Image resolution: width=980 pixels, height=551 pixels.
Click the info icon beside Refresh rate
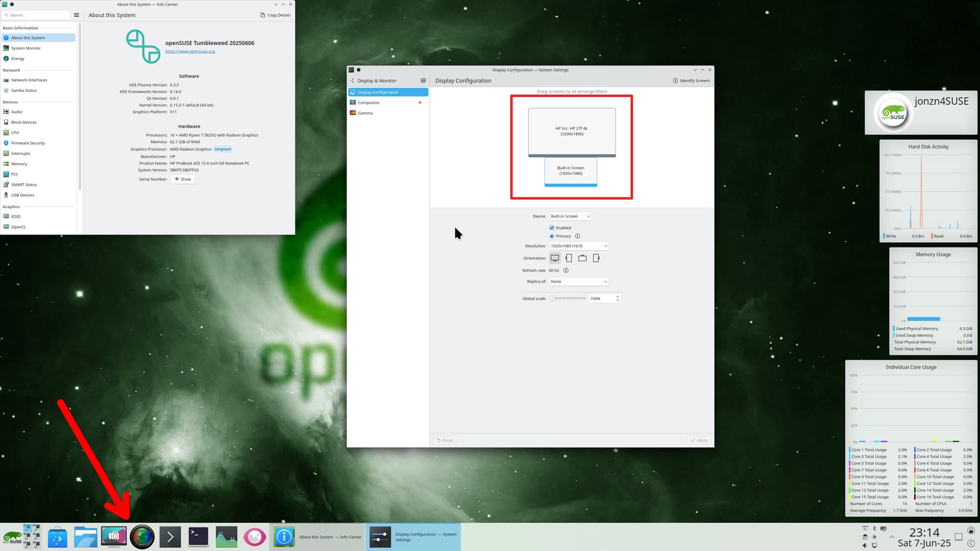click(566, 270)
